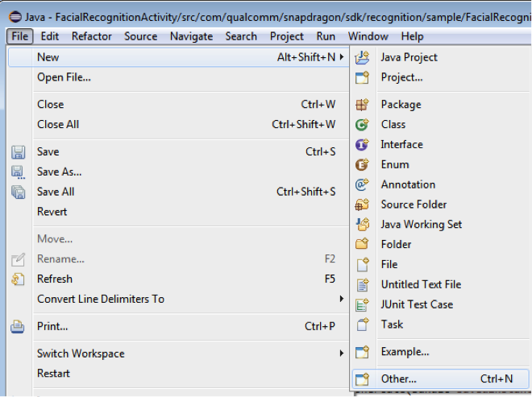This screenshot has width=532, height=397.
Task: Select Restart in File menu
Action: [x=178, y=374]
